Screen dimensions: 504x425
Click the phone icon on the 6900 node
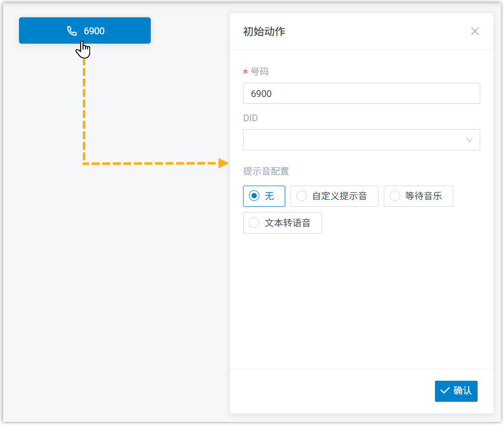click(x=72, y=31)
